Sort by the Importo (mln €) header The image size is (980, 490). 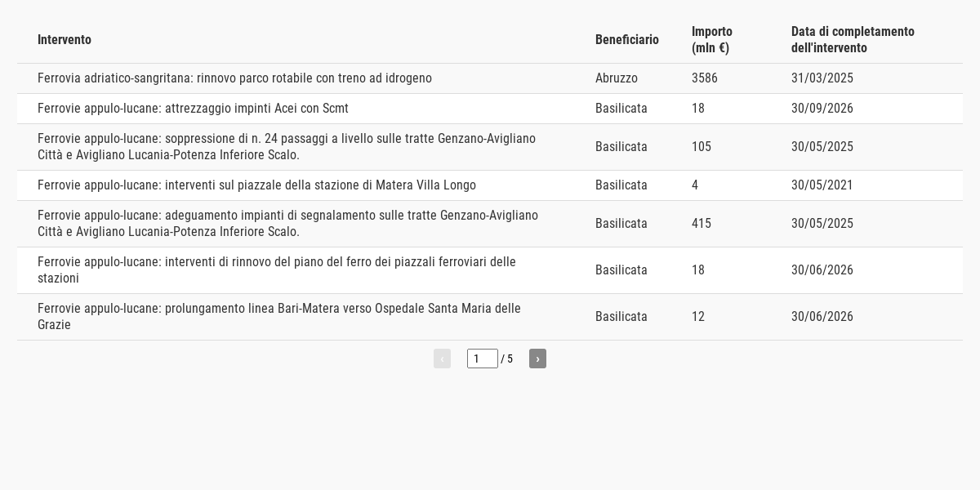click(x=712, y=39)
